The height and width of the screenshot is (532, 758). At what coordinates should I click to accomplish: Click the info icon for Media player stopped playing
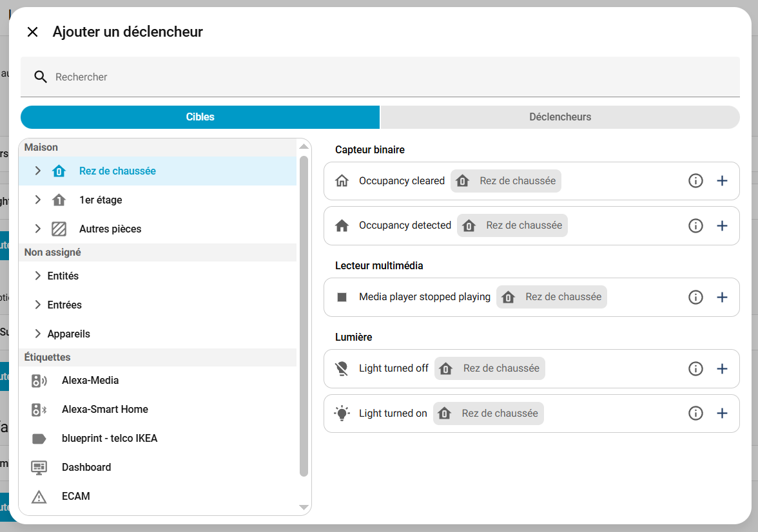pos(695,297)
